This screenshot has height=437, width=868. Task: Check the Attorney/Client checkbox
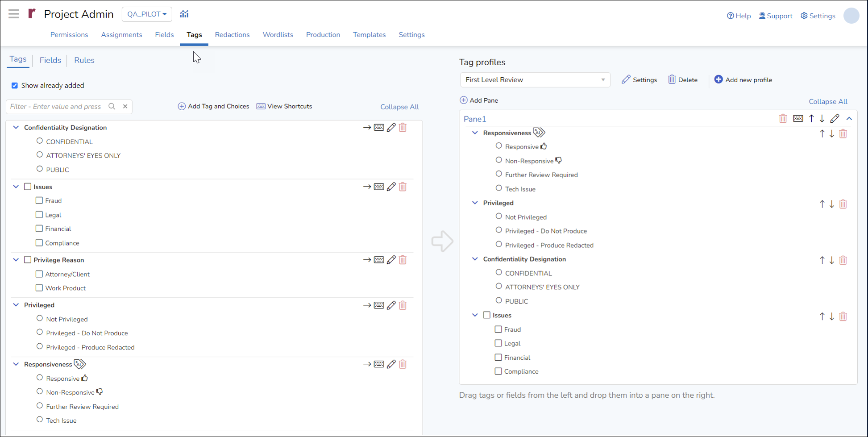39,274
